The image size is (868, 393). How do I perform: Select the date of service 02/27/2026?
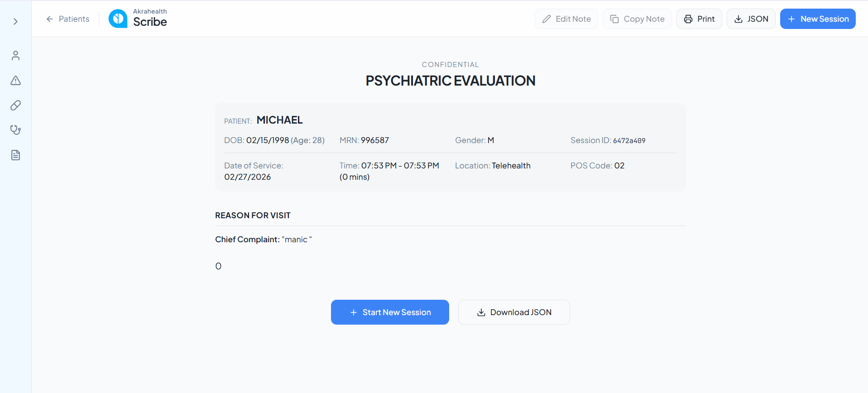(248, 177)
